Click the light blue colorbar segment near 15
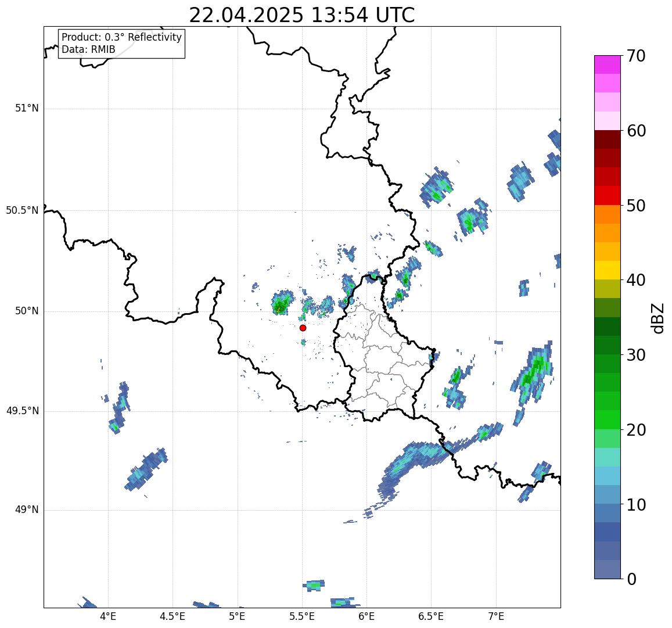 [x=608, y=476]
